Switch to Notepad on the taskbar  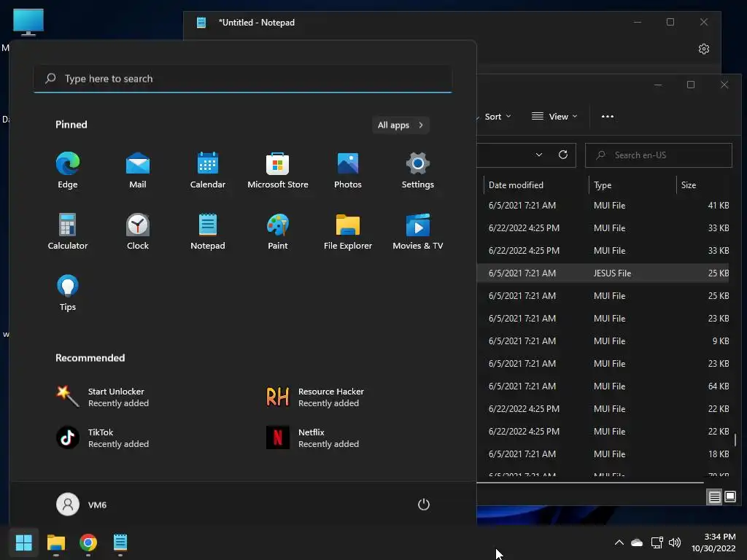click(120, 542)
